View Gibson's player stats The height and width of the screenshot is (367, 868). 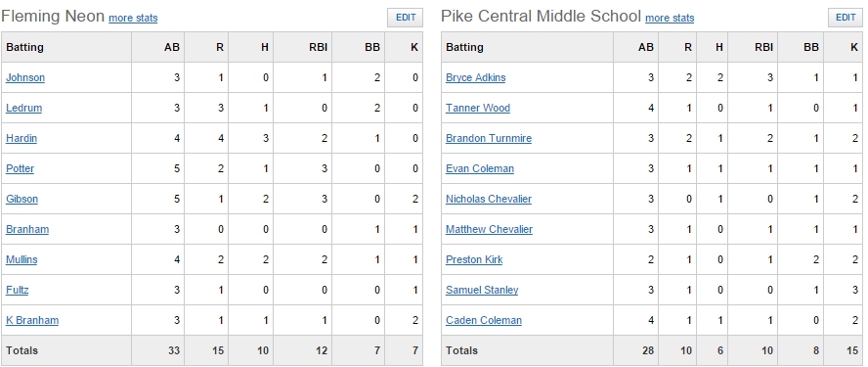coord(22,199)
